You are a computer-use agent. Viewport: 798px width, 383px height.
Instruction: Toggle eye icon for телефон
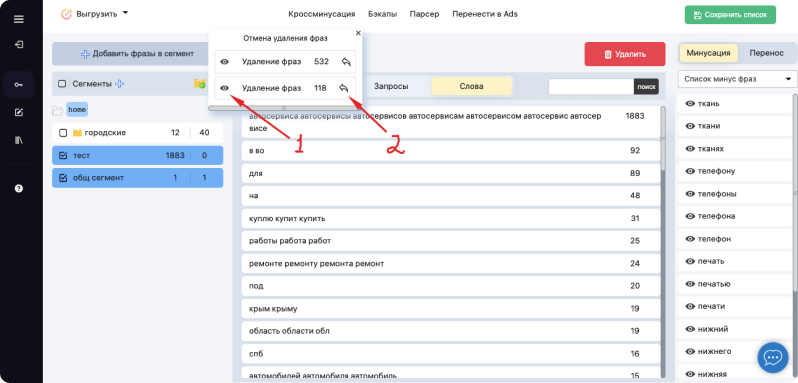(x=691, y=239)
